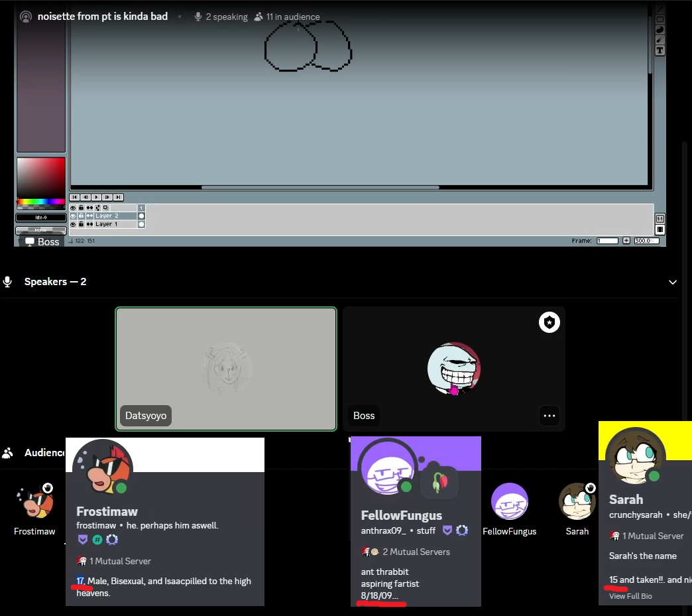Play the animation
This screenshot has width=692, height=616.
point(96,197)
